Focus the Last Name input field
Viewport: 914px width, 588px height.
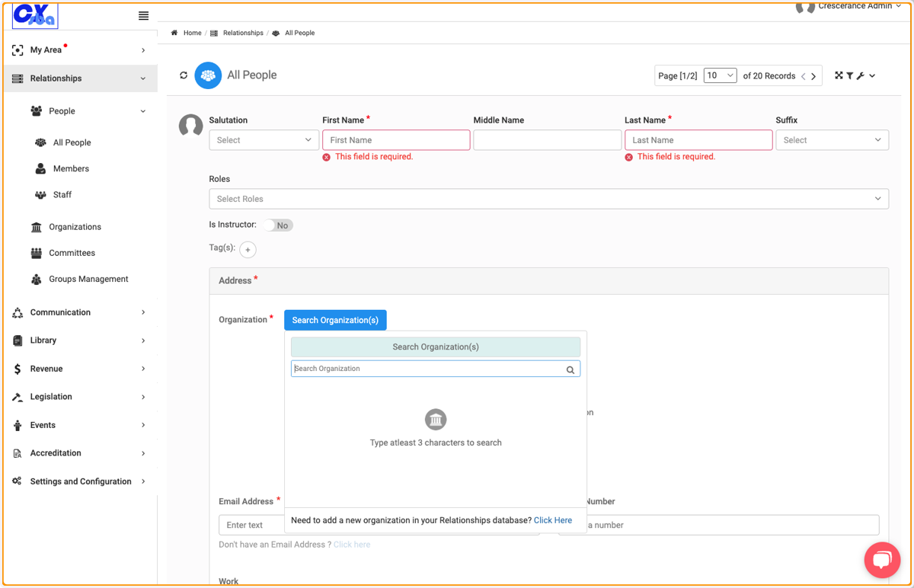[698, 140]
